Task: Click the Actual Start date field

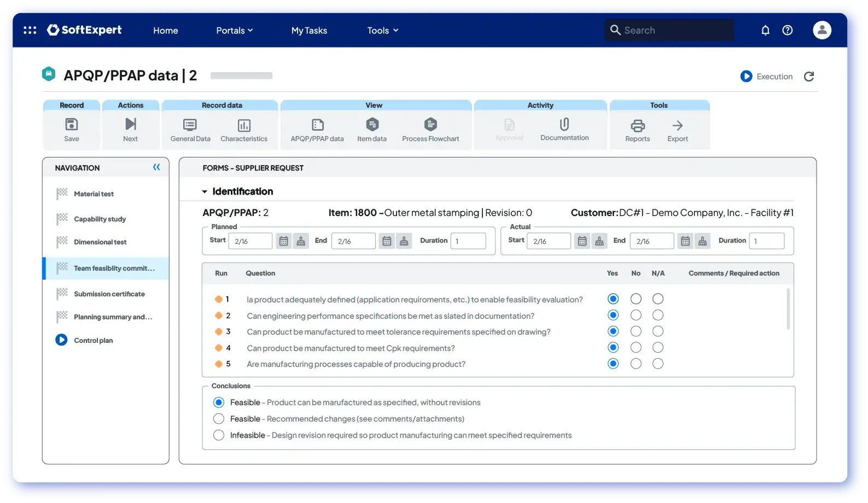Action: point(549,241)
